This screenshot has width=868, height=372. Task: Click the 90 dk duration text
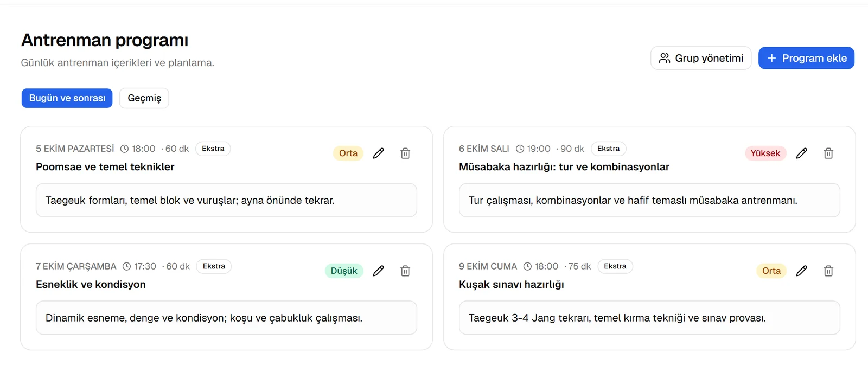572,149
